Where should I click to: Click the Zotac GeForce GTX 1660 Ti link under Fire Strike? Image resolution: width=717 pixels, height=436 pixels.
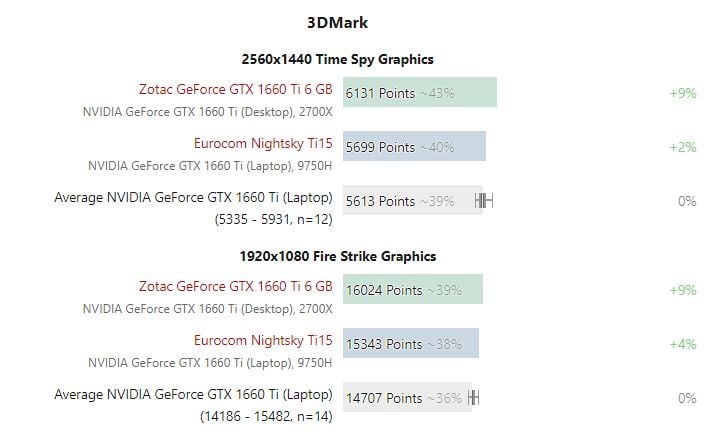pos(235,286)
